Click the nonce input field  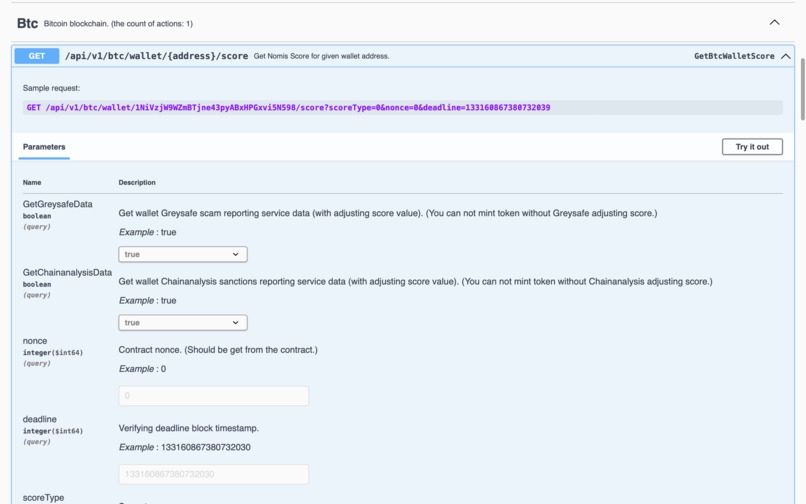tap(213, 395)
